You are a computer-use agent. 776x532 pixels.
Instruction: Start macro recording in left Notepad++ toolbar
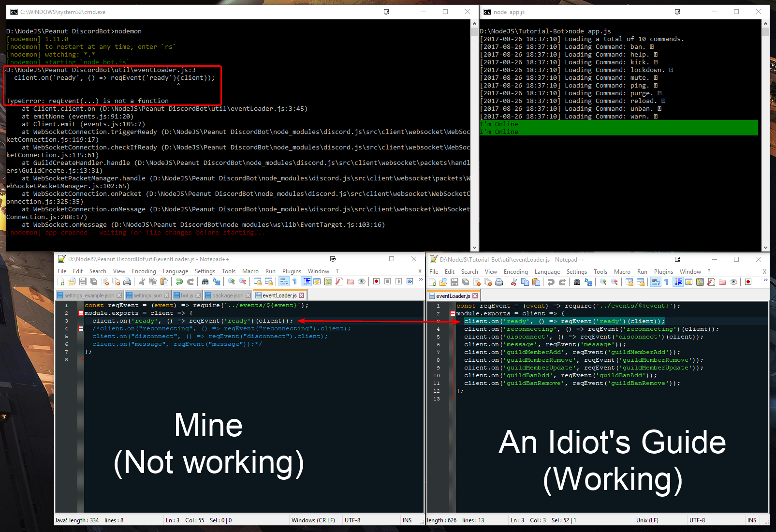click(376, 281)
